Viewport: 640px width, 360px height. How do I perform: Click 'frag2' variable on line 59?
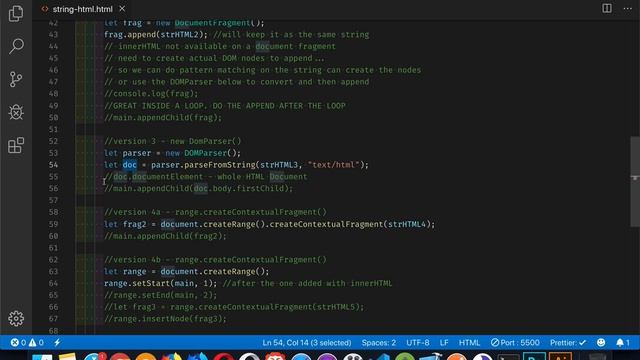[x=134, y=224]
